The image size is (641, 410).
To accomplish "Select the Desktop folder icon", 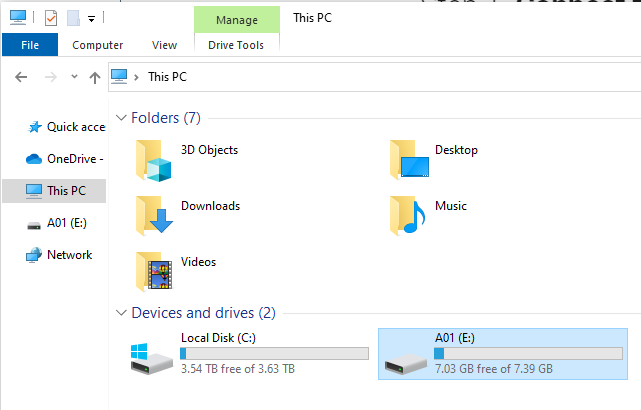I will (x=409, y=160).
